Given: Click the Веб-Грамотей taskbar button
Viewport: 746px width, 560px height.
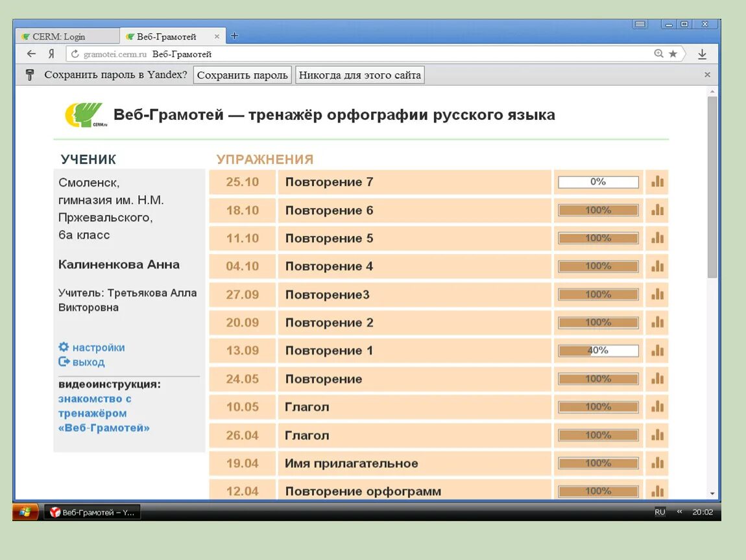Looking at the screenshot, I should (x=92, y=512).
